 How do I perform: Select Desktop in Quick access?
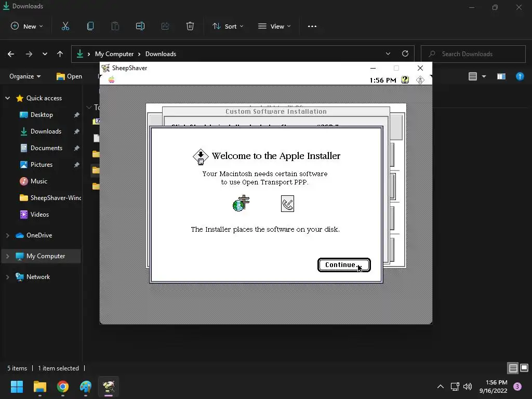[42, 115]
